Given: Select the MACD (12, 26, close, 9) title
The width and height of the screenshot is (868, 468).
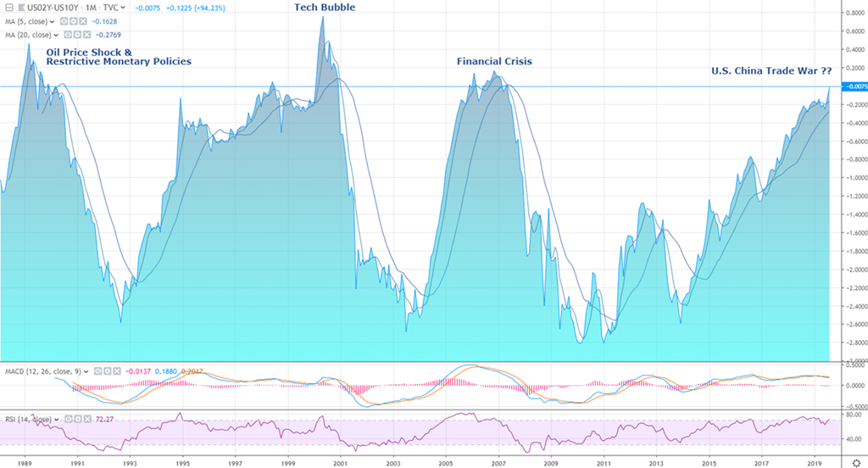Looking at the screenshot, I should click(44, 370).
